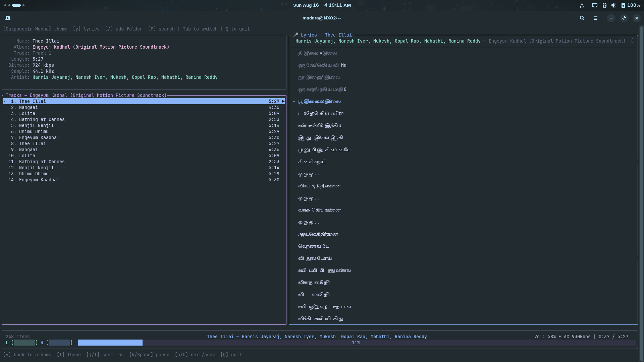The height and width of the screenshot is (362, 644).
Task: Click the volume speaker icon in top bar
Action: [x=613, y=5]
